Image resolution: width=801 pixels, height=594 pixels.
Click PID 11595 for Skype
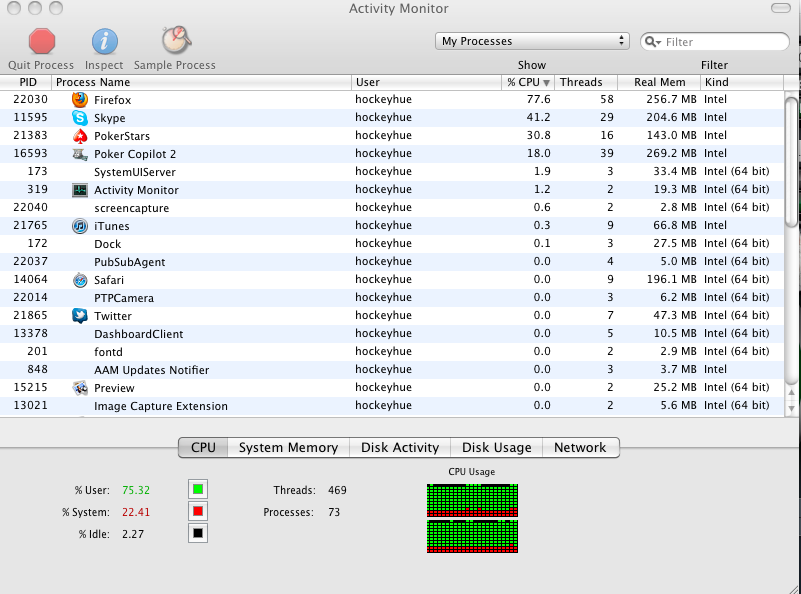click(x=31, y=117)
